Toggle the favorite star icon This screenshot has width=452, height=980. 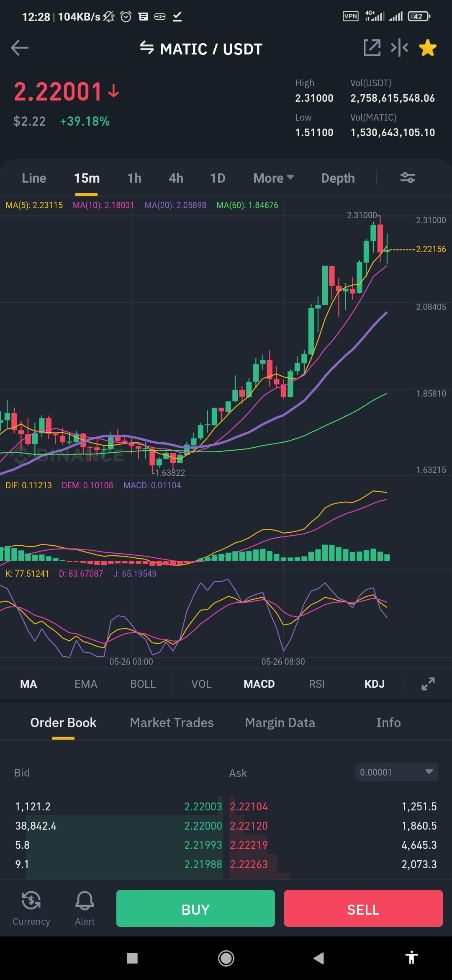[x=428, y=48]
